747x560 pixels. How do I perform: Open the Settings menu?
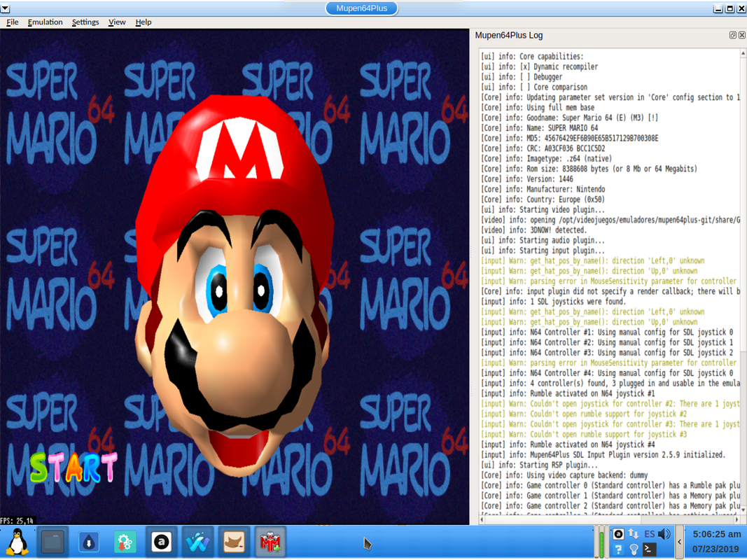[85, 22]
